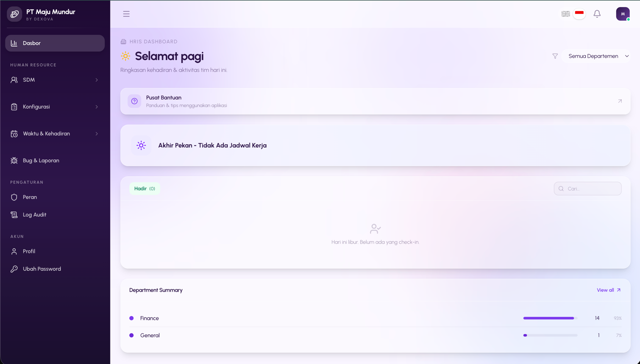Click the Peran shield icon
The image size is (640, 364).
14,197
